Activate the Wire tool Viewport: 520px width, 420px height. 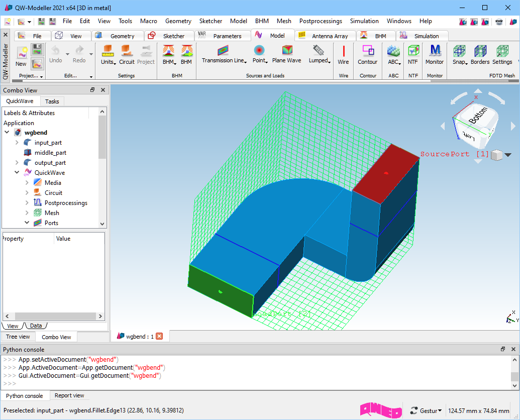click(343, 55)
